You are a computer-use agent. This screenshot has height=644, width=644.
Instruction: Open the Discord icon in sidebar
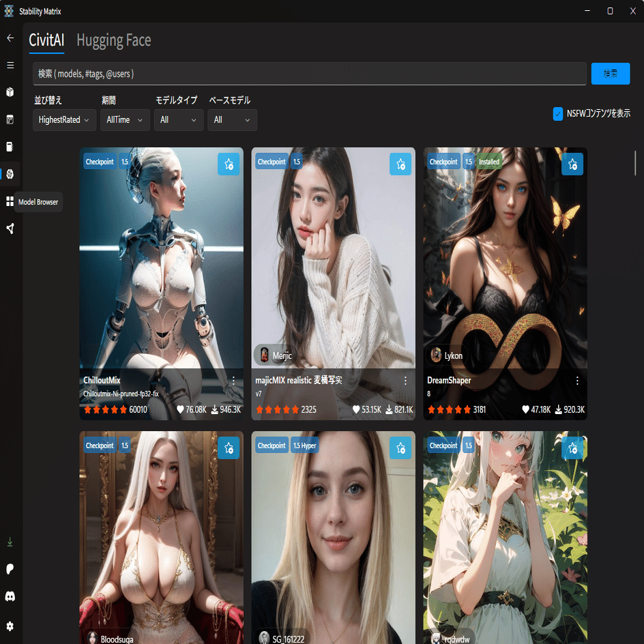[10, 596]
